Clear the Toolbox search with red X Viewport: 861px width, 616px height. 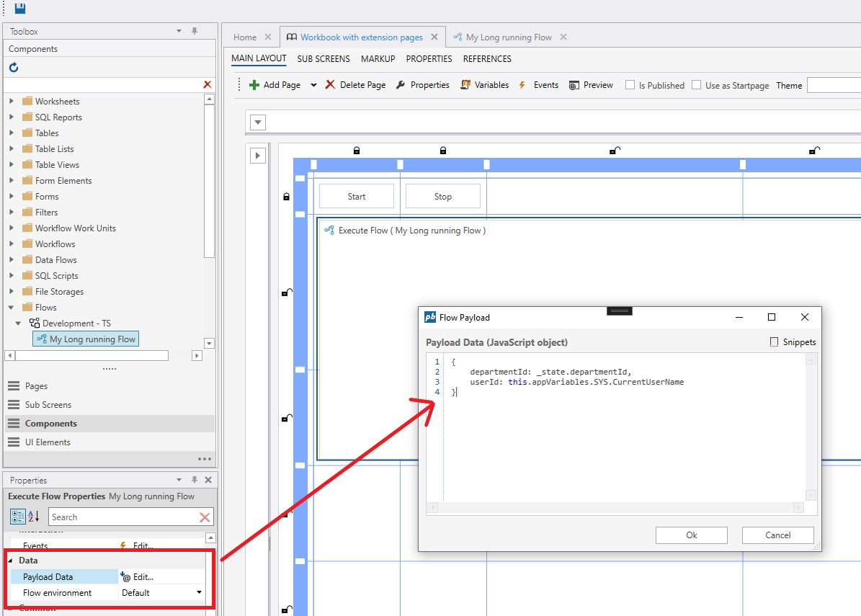click(208, 85)
